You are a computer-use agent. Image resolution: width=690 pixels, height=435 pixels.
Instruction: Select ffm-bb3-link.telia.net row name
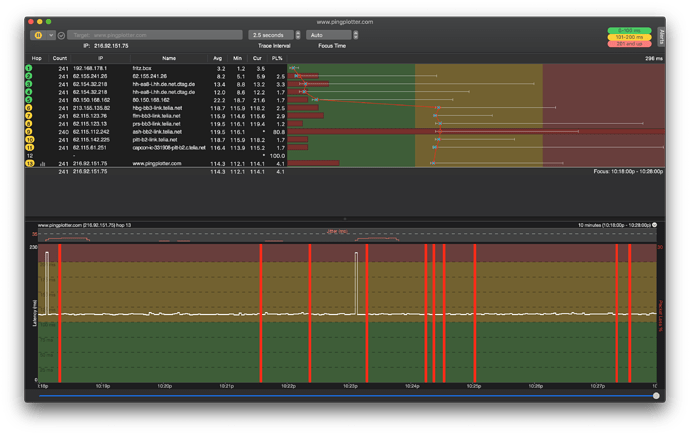click(x=156, y=116)
